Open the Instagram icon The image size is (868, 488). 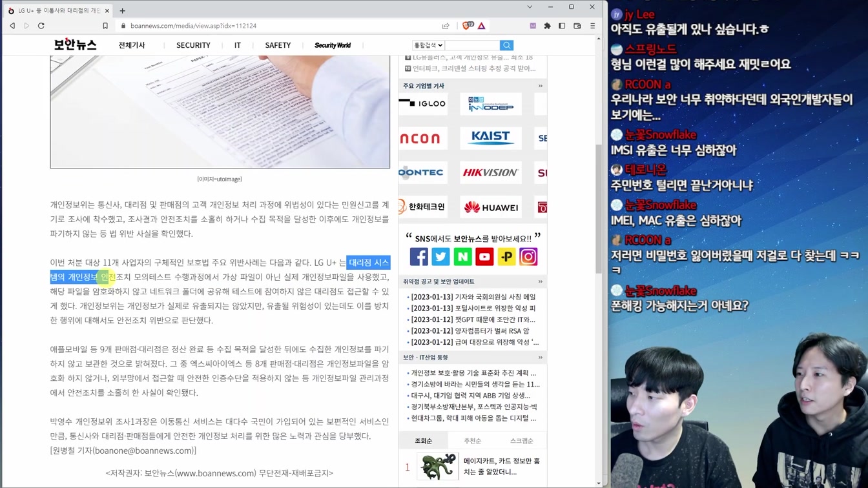[x=528, y=257]
